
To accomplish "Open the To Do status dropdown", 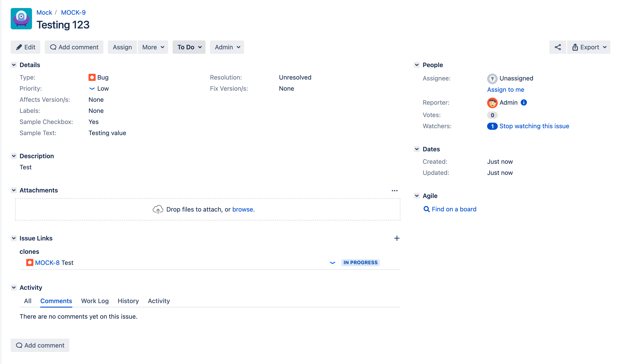I will coord(189,47).
